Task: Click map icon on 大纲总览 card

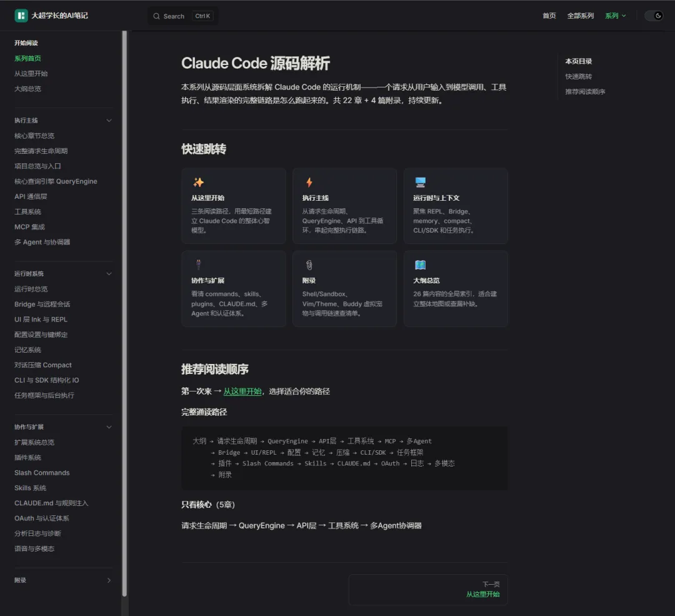Action: click(x=420, y=265)
